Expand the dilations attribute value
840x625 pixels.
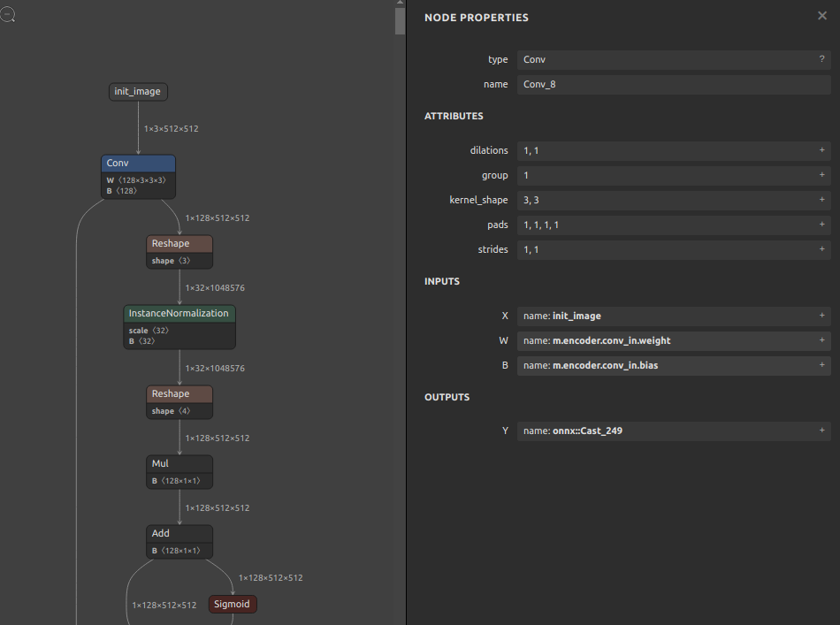coord(821,150)
